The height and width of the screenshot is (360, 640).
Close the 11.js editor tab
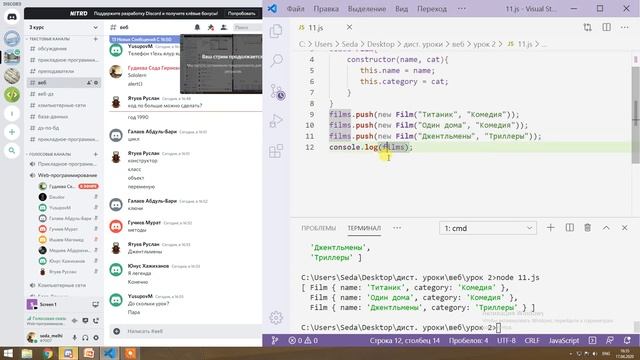[349, 27]
